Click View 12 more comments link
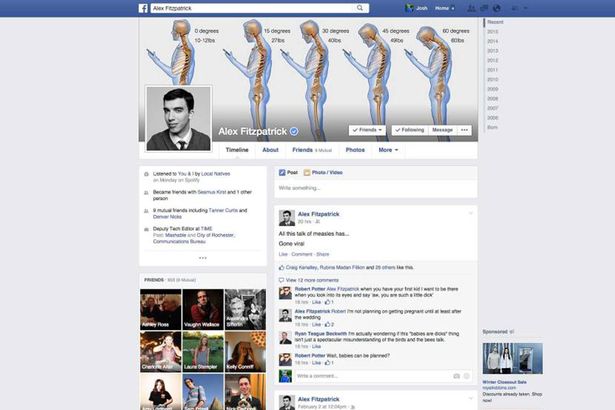Image resolution: width=615 pixels, height=410 pixels. pos(310,280)
